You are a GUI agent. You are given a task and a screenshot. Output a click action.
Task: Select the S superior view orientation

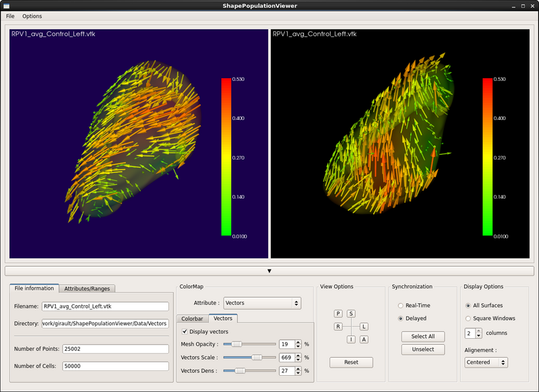[x=352, y=313]
